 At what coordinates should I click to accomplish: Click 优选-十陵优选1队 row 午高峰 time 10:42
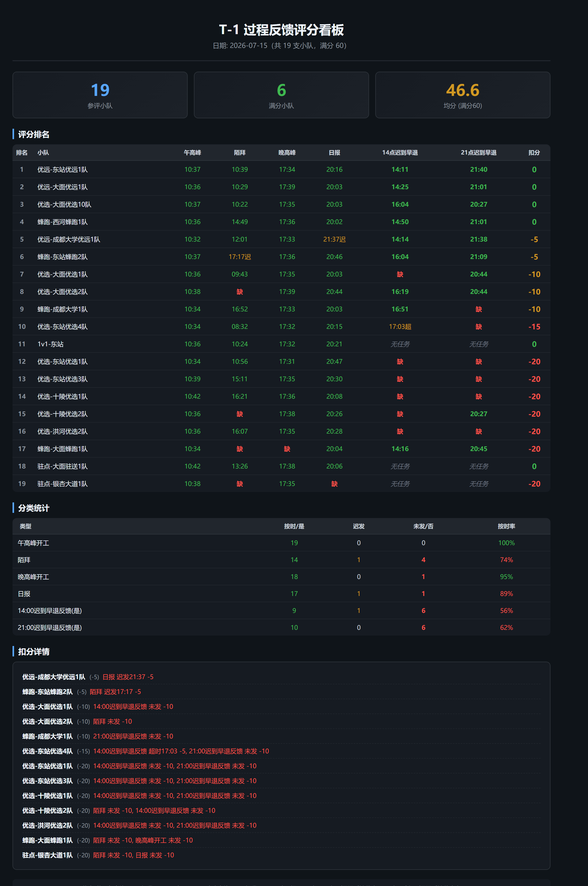192,396
